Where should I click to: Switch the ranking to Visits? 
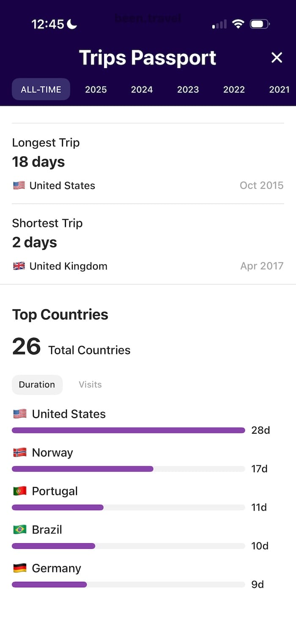coord(90,385)
